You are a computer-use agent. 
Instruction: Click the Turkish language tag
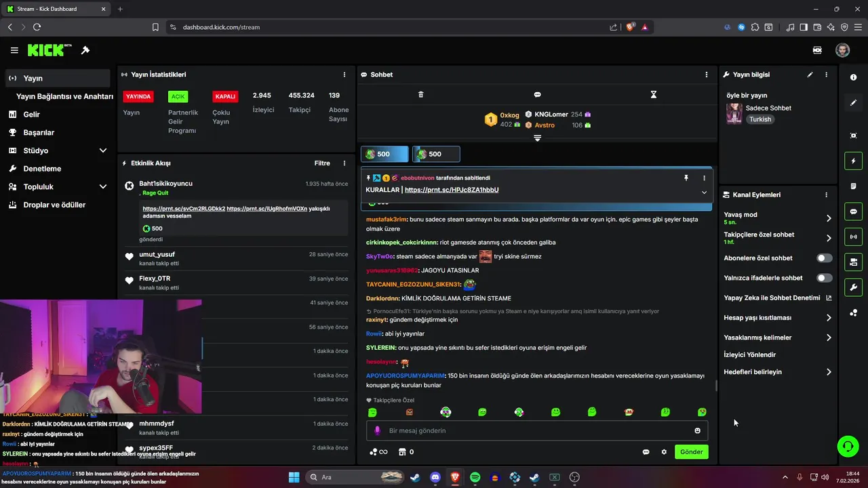click(760, 119)
